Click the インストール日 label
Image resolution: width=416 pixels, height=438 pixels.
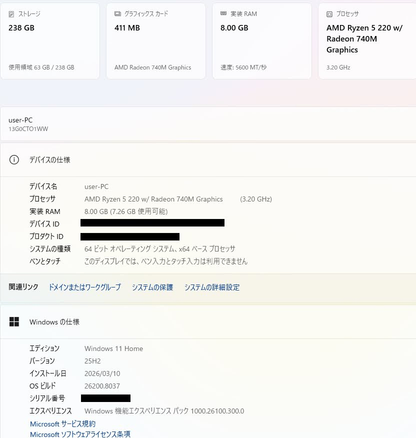(48, 373)
